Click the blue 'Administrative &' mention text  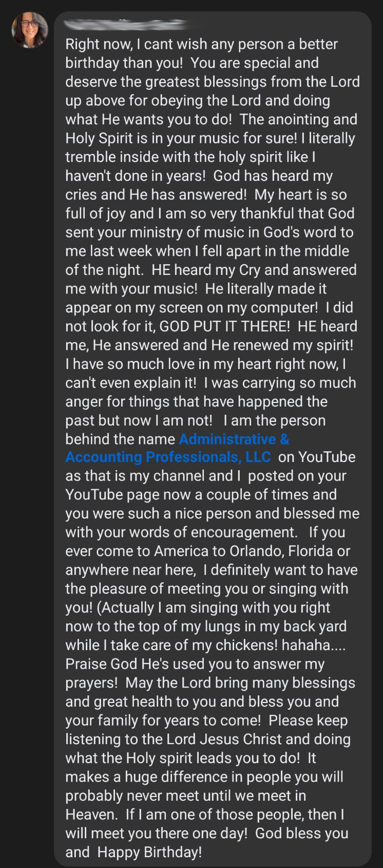point(234,439)
